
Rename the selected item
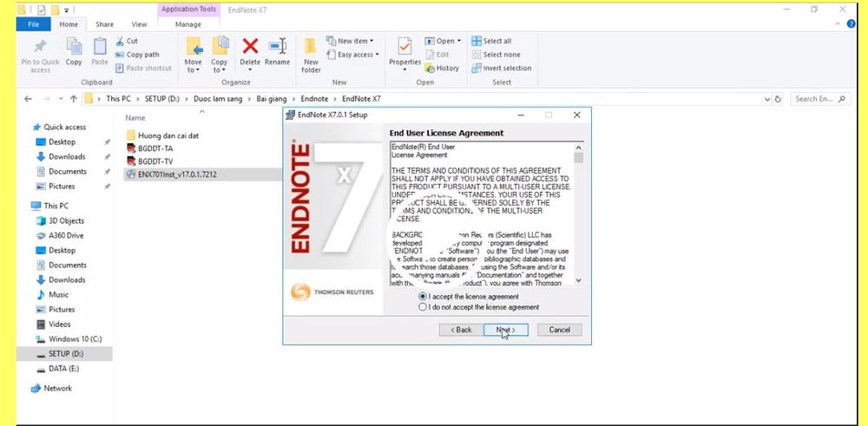pyautogui.click(x=278, y=52)
